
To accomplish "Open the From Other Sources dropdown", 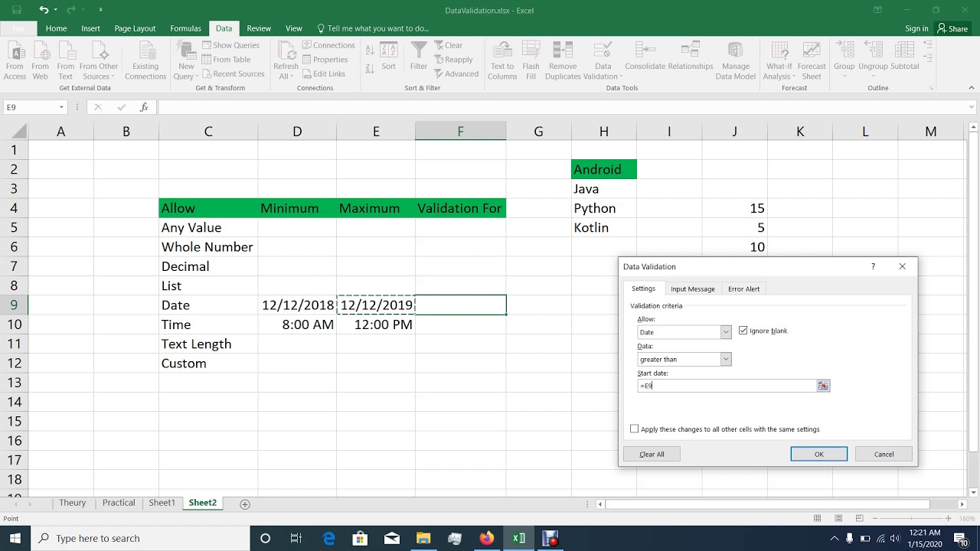I will [x=99, y=71].
